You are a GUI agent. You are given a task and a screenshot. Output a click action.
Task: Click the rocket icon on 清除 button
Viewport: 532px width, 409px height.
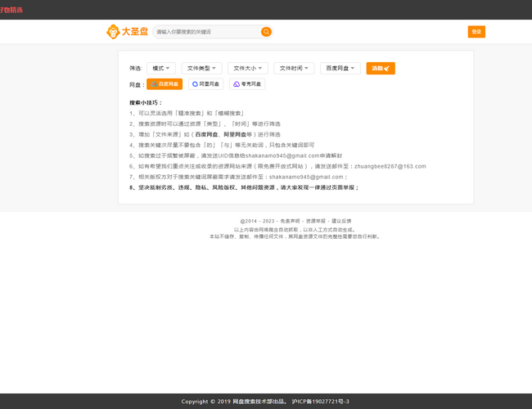(390, 68)
